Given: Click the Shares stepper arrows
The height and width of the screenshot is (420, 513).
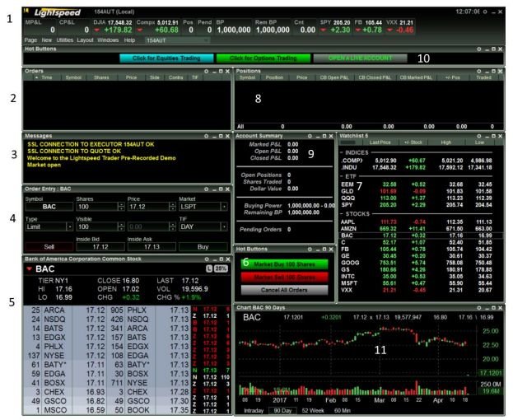Looking at the screenshot, I should pos(121,207).
